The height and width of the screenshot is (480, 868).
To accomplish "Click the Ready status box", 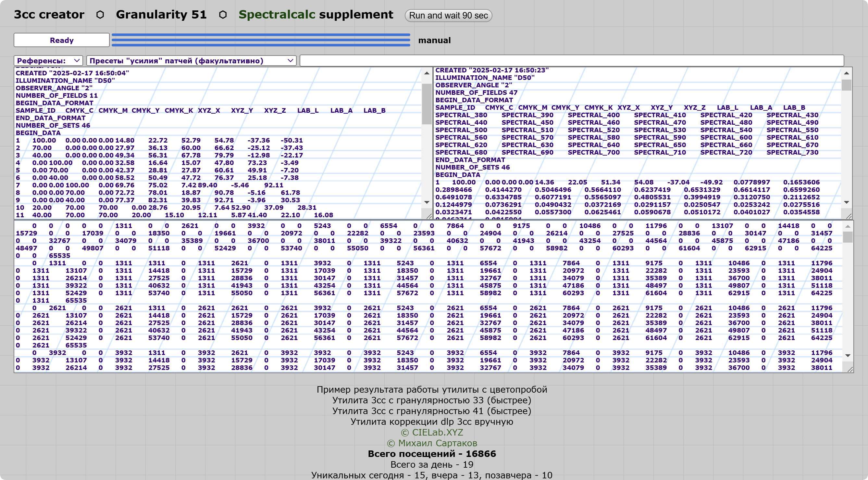I will (62, 40).
